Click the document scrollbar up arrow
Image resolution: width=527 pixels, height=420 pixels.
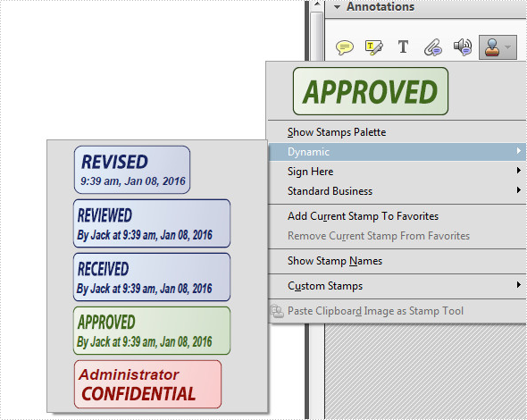click(316, 4)
